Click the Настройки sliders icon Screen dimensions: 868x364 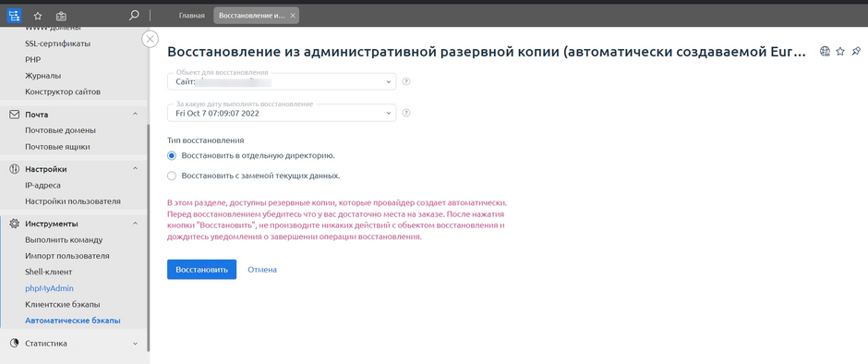tap(15, 169)
